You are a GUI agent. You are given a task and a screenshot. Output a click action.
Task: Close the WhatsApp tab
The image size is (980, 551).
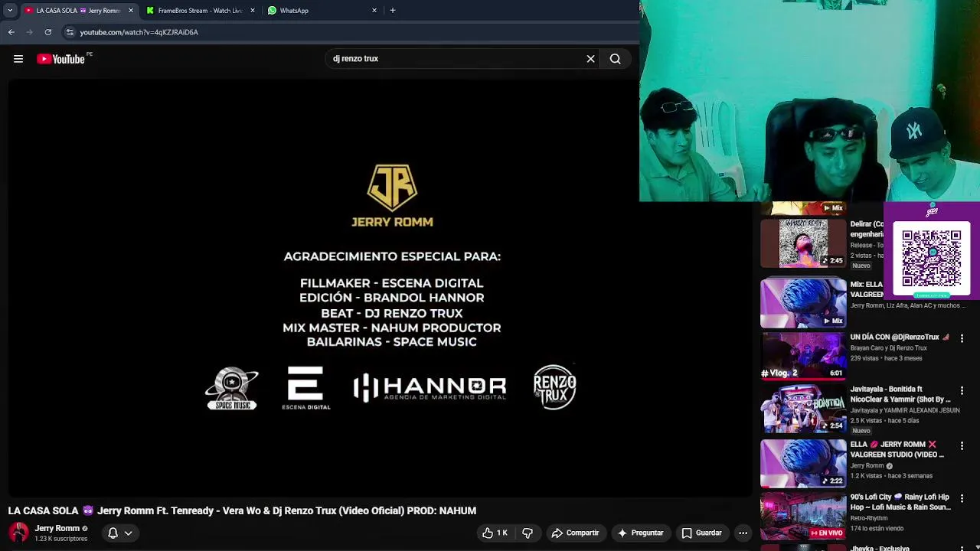tap(374, 11)
